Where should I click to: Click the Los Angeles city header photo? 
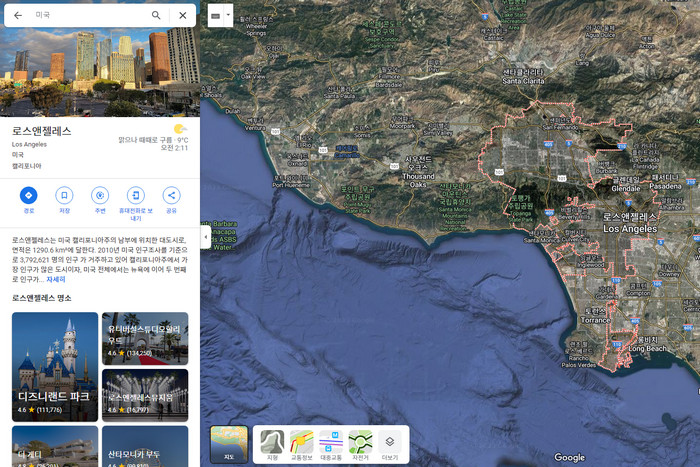point(100,71)
